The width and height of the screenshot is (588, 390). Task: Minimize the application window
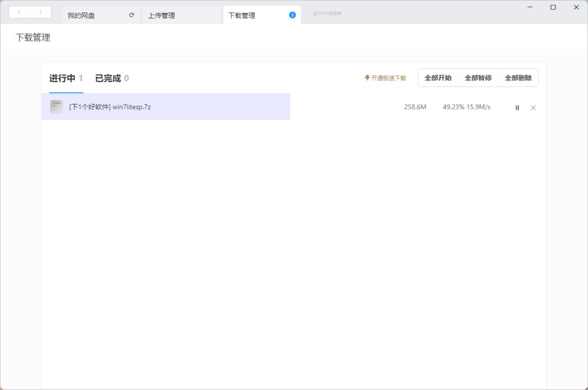pos(530,7)
